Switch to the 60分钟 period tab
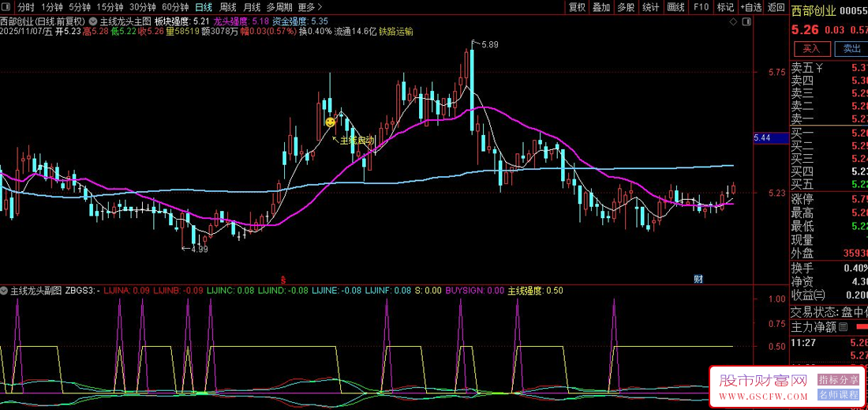 (174, 7)
